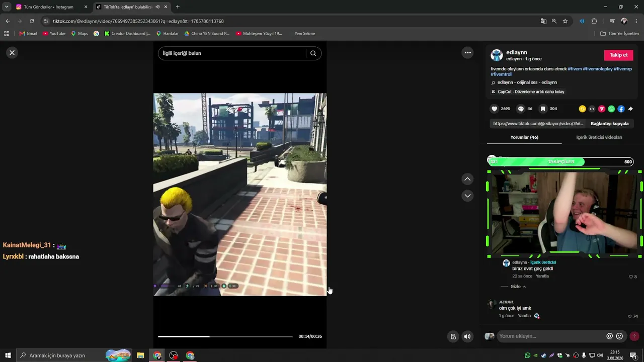644x362 pixels.
Task: Open the Maps bookmark
Action: [79, 34]
